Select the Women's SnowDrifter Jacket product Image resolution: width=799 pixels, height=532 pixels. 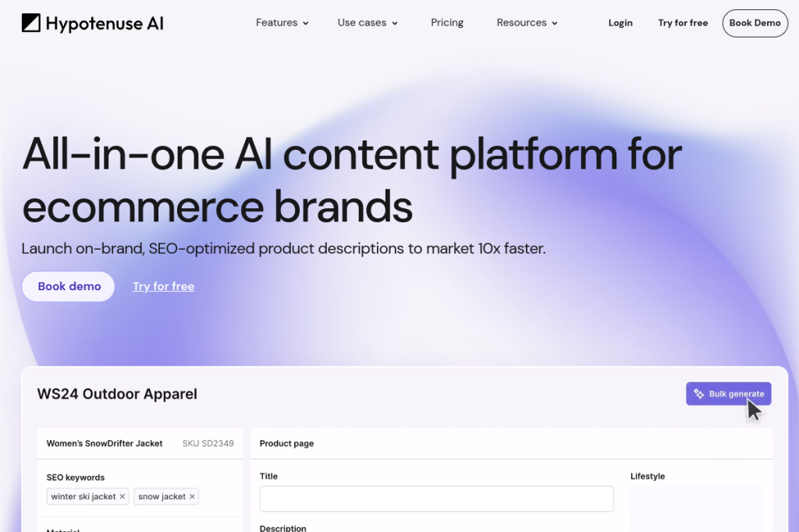(x=105, y=443)
